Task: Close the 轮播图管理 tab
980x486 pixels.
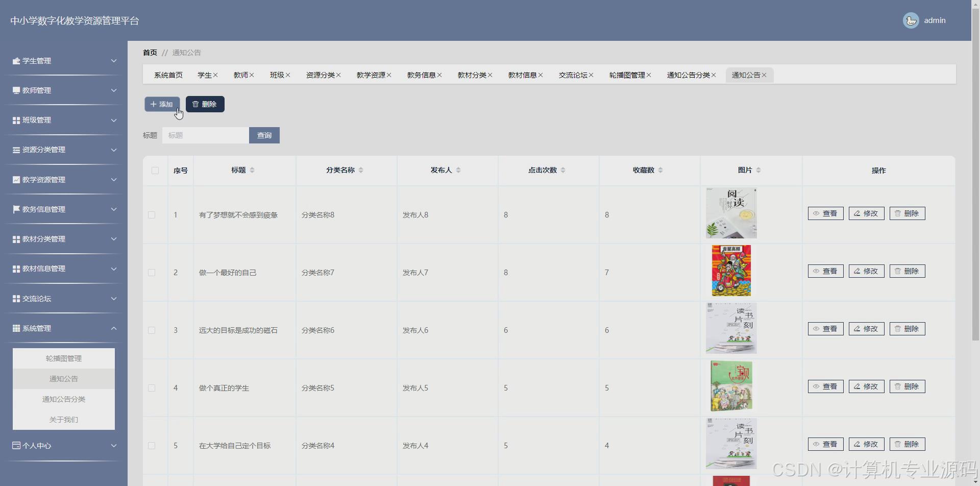Action: 649,75
